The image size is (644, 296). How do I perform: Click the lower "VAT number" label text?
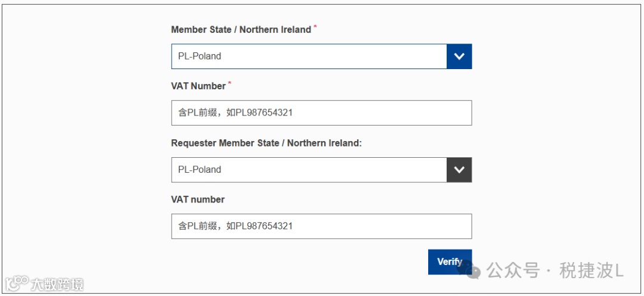pyautogui.click(x=197, y=200)
